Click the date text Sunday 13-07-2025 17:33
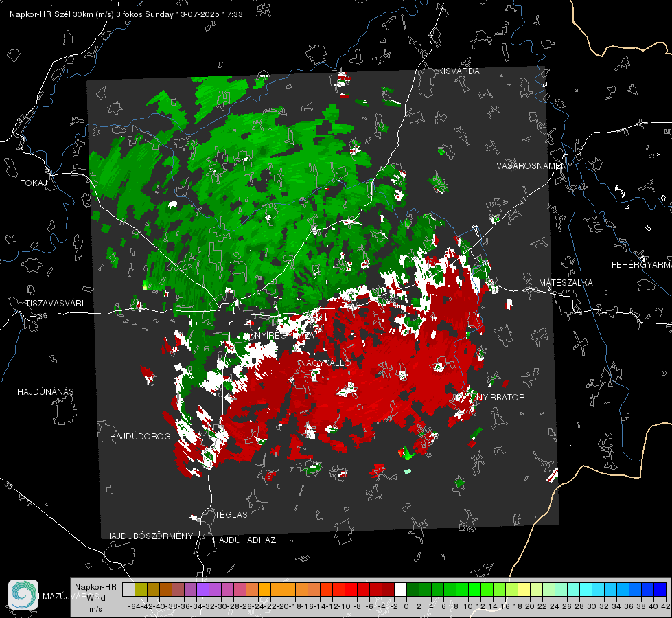The image size is (672, 618). point(194,14)
